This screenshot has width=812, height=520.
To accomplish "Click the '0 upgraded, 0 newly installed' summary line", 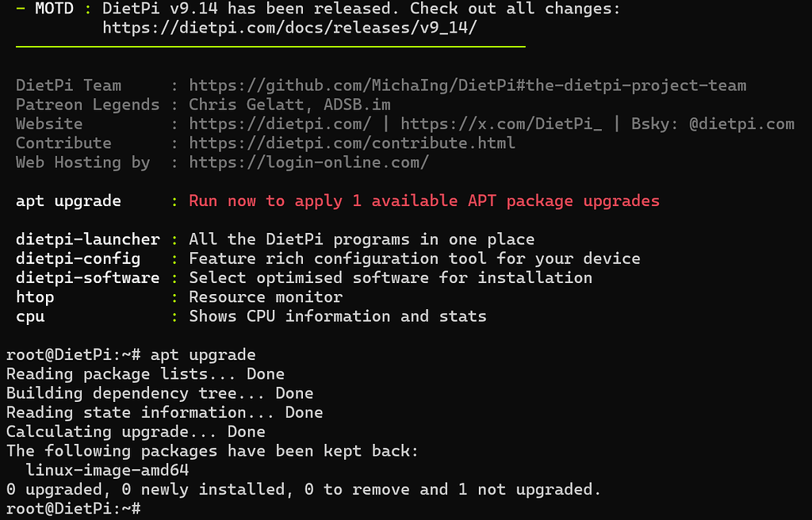I will (x=303, y=489).
